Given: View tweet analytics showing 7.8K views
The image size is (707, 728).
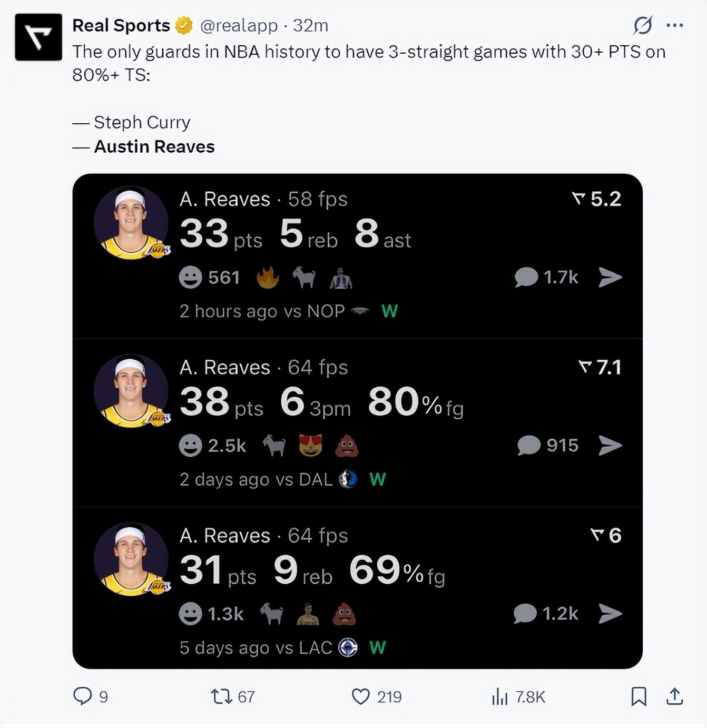Looking at the screenshot, I should (499, 696).
